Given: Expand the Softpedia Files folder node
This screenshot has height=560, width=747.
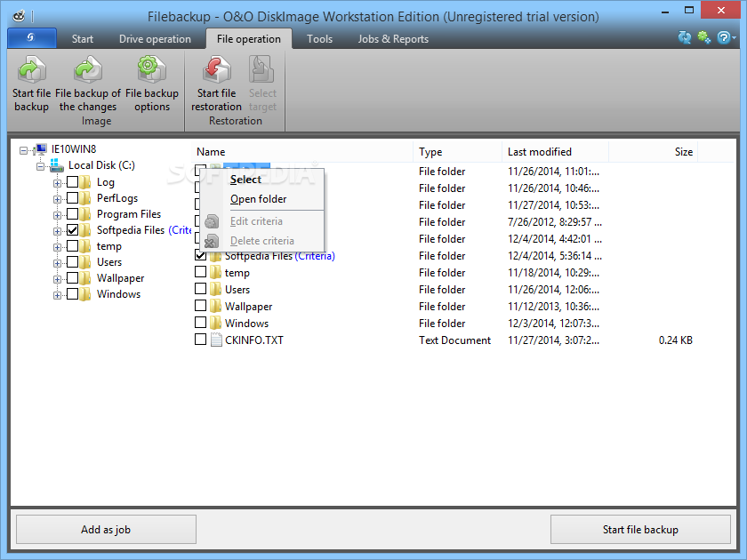Looking at the screenshot, I should coord(57,231).
